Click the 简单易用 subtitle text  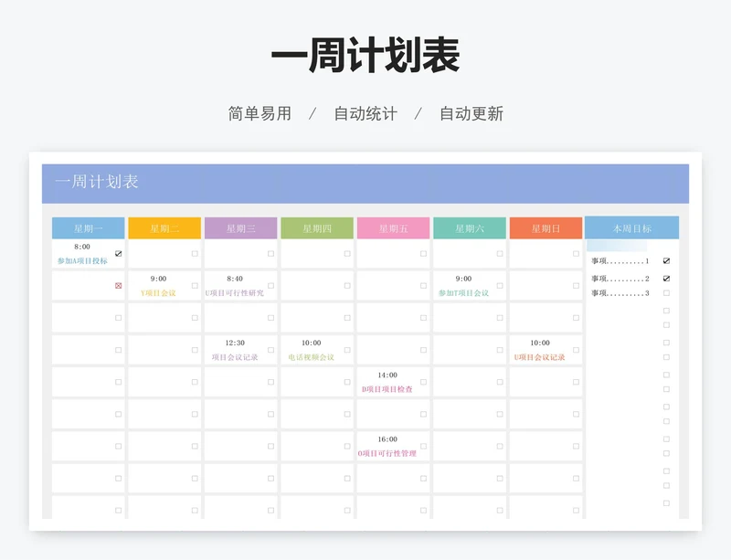point(260,113)
